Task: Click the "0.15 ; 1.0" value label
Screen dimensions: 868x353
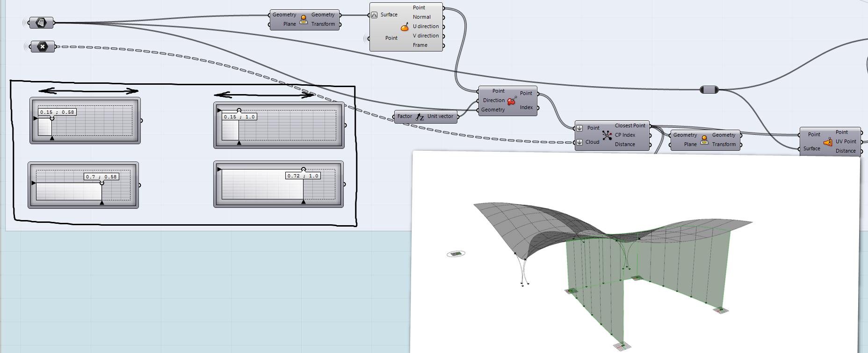Action: click(239, 117)
